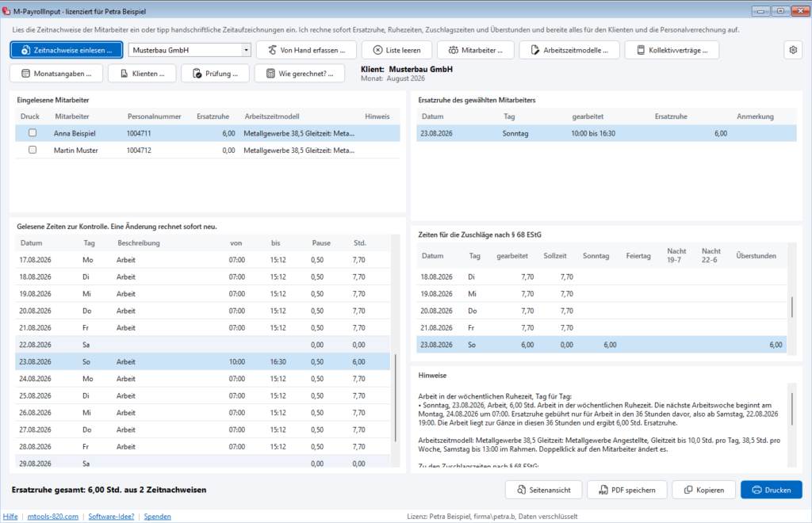812x523 pixels.
Task: Click the printer icon of Drucken
Action: 757,490
